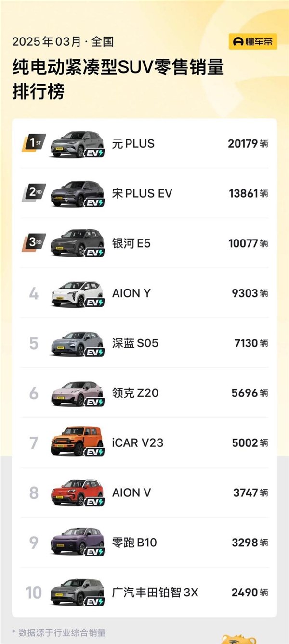Click the 20179 辆 sales figure
Image resolution: width=289 pixels, height=644 pixels.
(248, 143)
